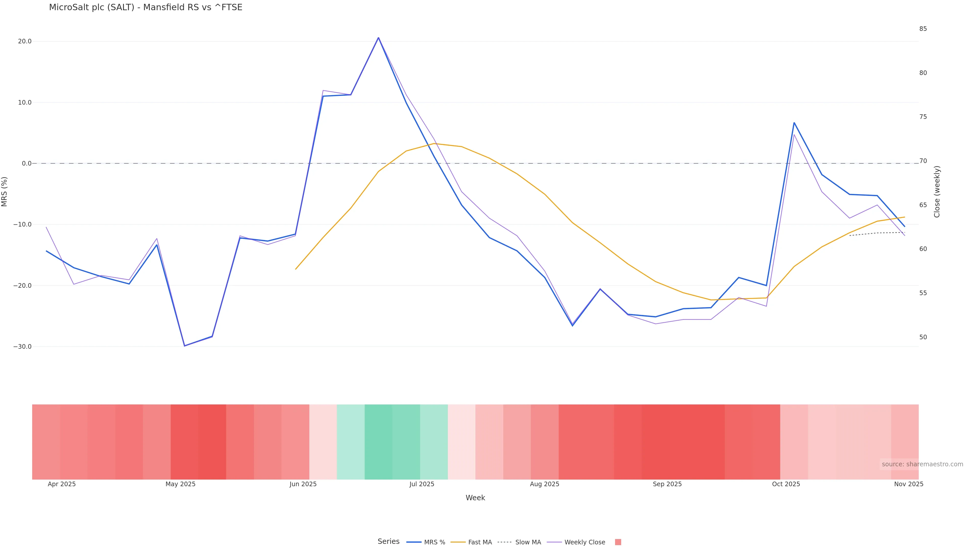Click the red square legend swatch
Image resolution: width=980 pixels, height=551 pixels.
pyautogui.click(x=618, y=542)
